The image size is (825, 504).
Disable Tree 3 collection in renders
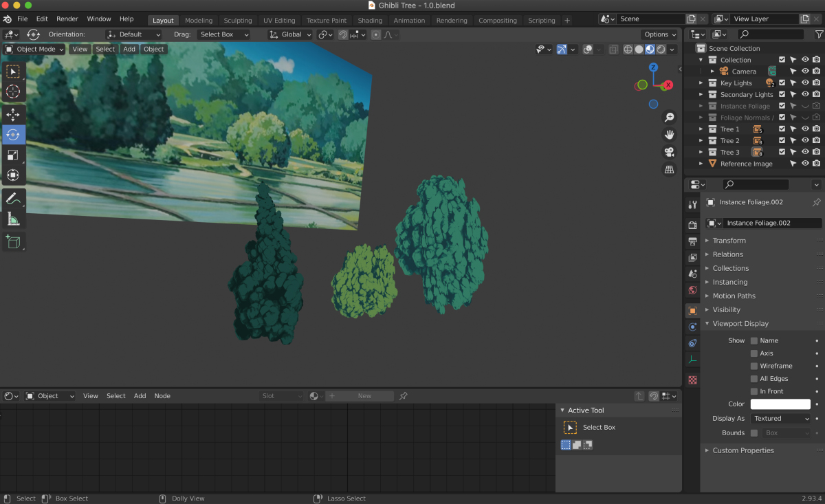click(x=816, y=152)
